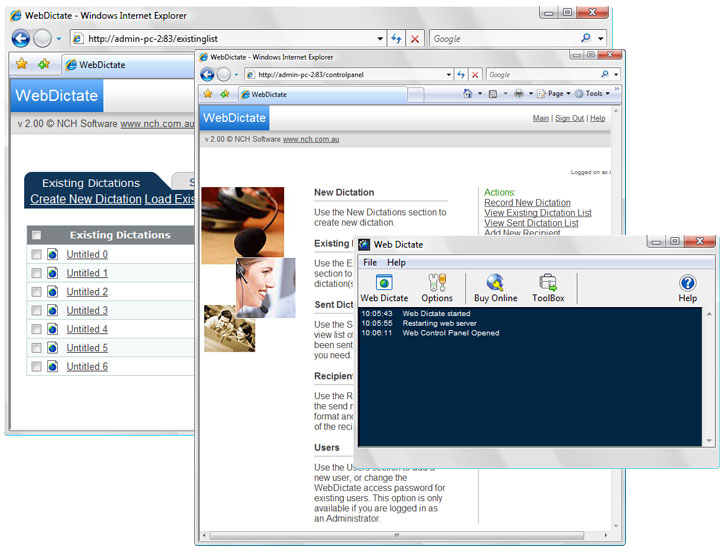Click Home icon in controlpanel browser toolbar
727x556 pixels.
467,94
